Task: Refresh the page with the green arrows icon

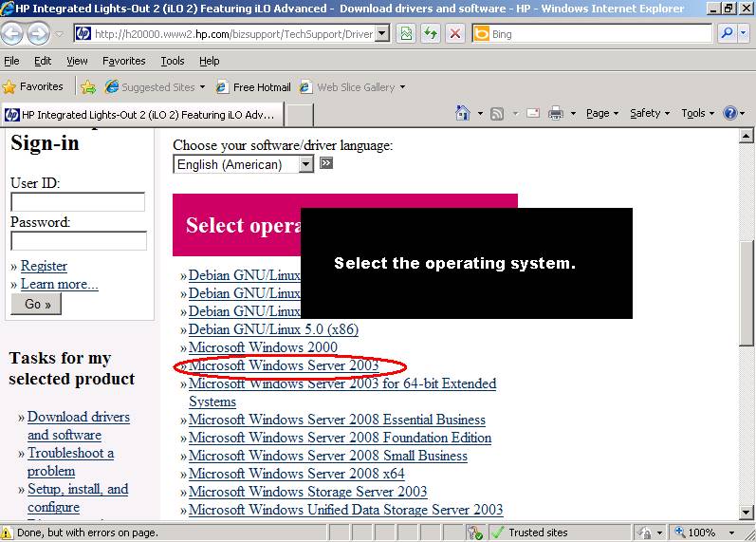Action: [430, 34]
